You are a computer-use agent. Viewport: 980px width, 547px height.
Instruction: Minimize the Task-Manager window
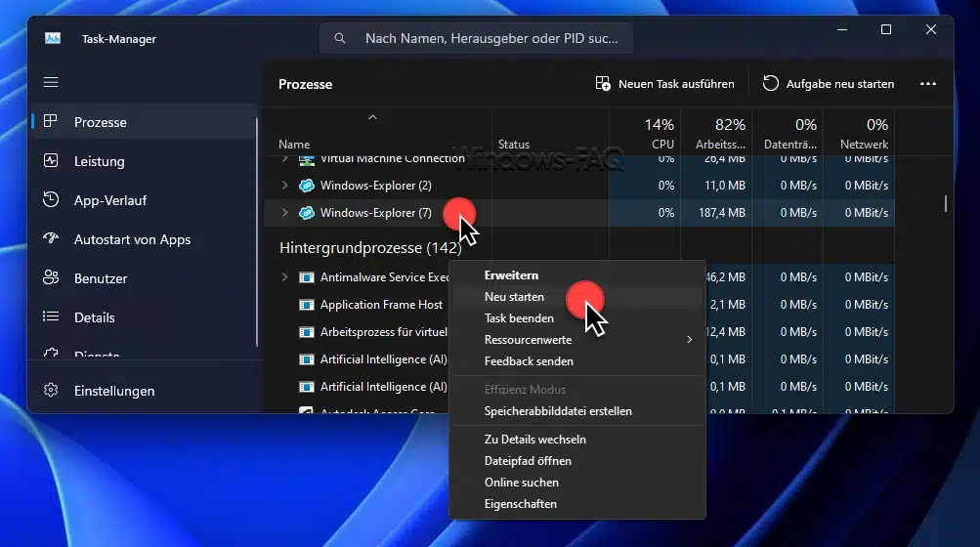[842, 29]
